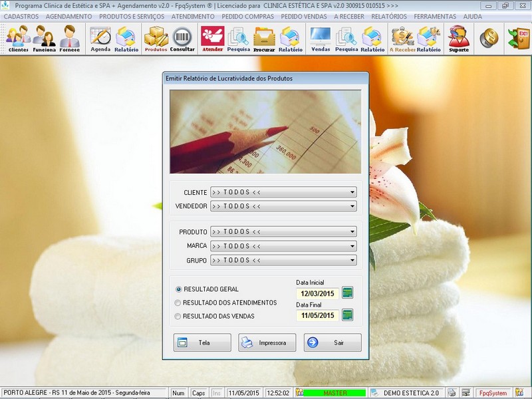Open the Clientes toolbar icon

[19, 39]
